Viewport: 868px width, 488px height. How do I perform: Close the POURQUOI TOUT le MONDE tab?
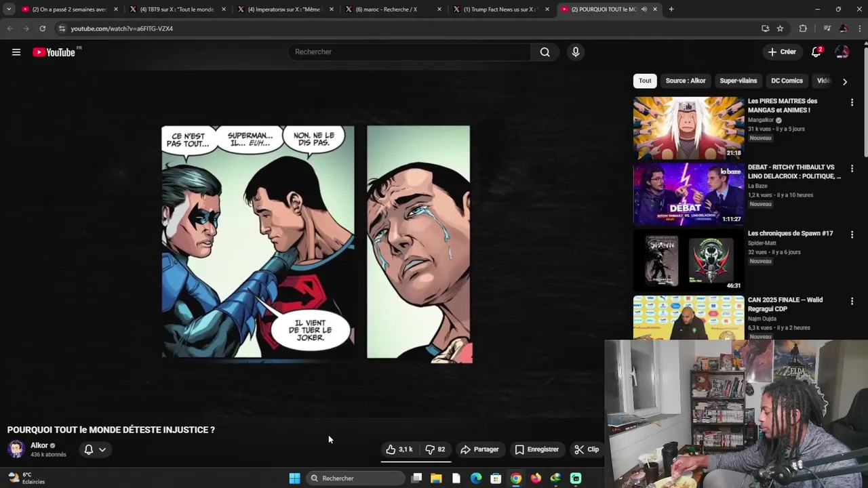655,9
